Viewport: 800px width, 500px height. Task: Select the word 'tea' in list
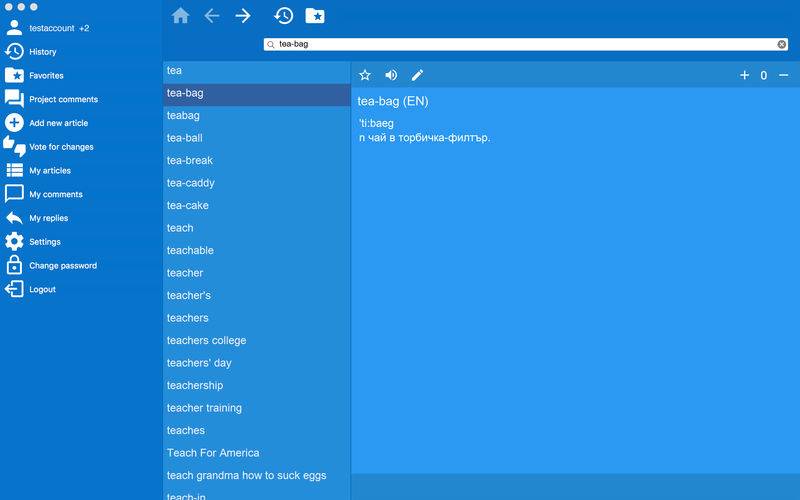pos(257,71)
